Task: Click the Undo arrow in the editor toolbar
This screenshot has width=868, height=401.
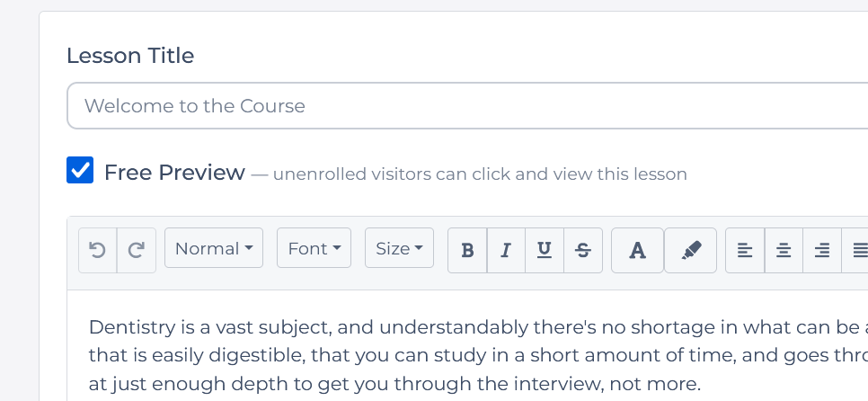Action: [x=98, y=249]
